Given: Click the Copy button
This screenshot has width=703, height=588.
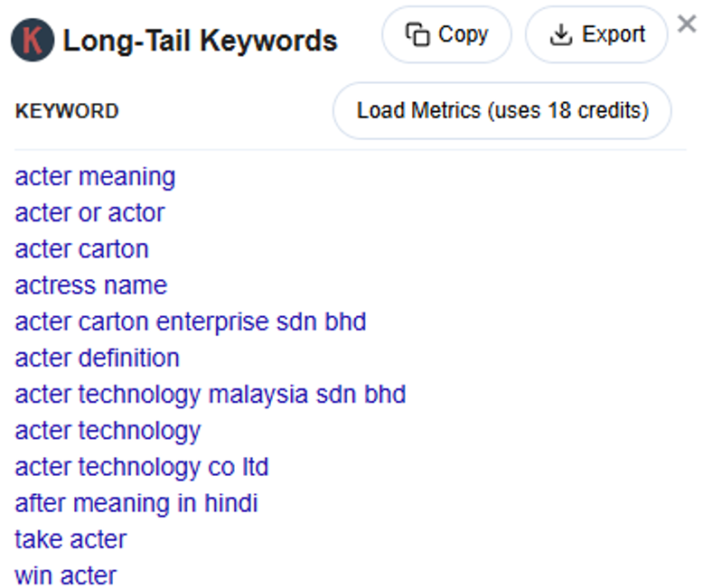Looking at the screenshot, I should (446, 35).
